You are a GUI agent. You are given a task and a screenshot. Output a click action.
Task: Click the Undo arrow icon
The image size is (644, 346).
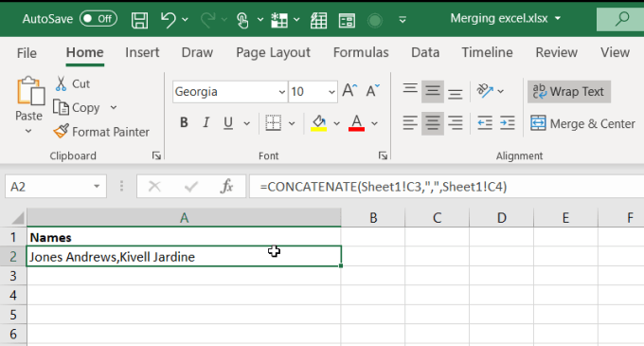[x=169, y=19]
